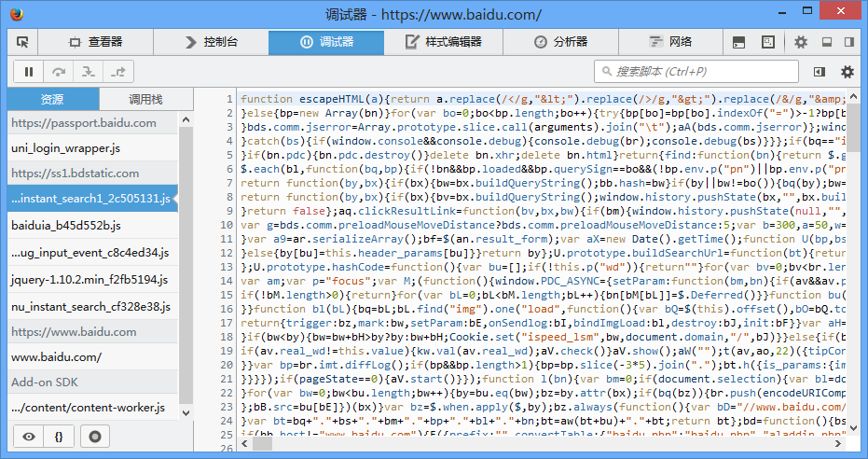Open the 样式编辑器 style editor tab
Image resolution: width=868 pixels, height=459 pixels.
coord(444,42)
